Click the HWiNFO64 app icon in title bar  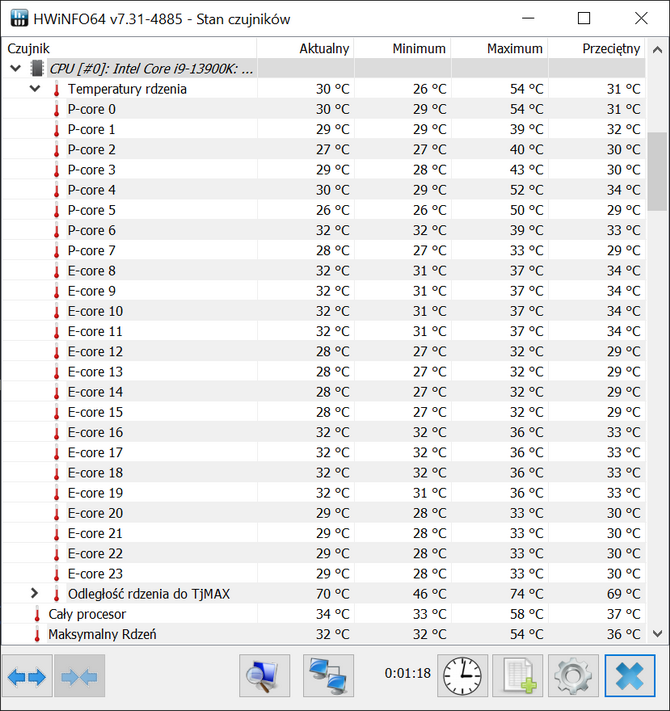coord(19,19)
